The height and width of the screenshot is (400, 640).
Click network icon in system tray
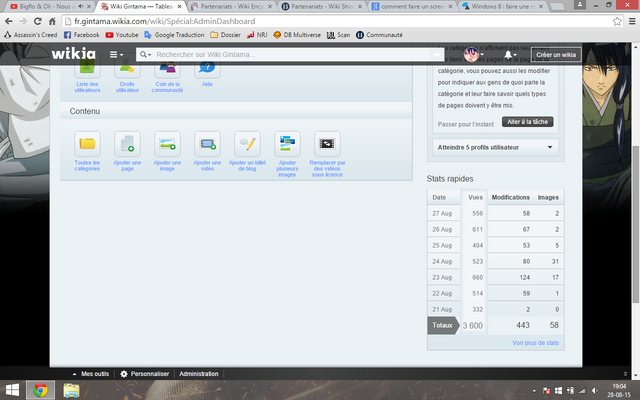[x=582, y=391]
